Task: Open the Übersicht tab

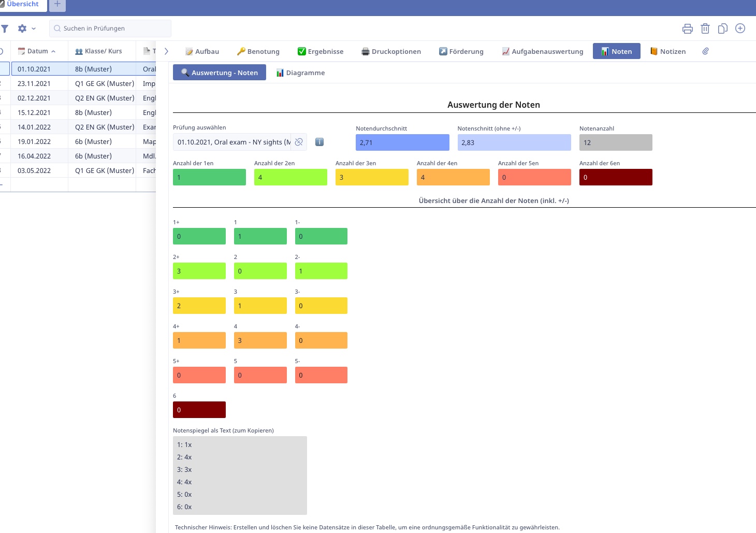Action: coord(23,4)
